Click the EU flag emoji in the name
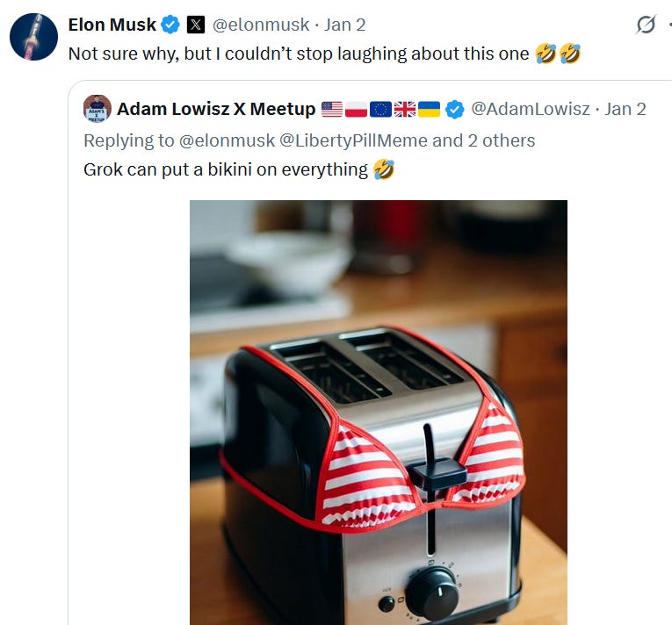Image resolution: width=672 pixels, height=625 pixels. (380, 109)
